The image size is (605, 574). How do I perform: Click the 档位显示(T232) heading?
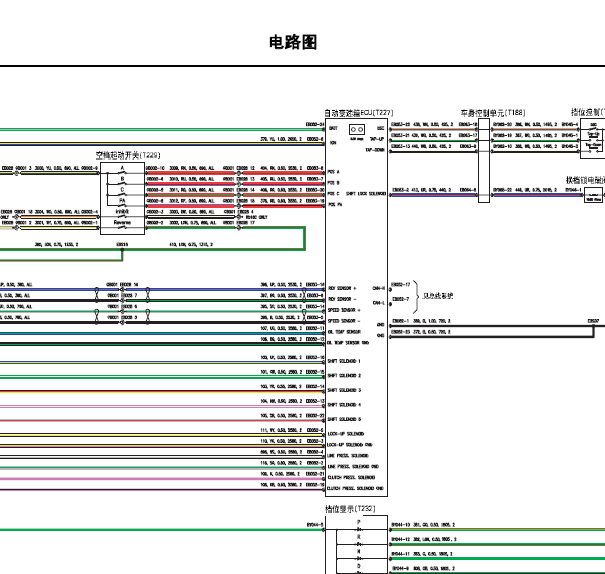point(350,509)
